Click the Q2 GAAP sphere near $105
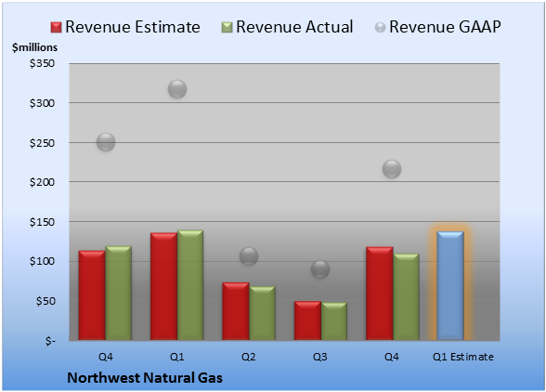This screenshot has width=546, height=392. point(249,256)
